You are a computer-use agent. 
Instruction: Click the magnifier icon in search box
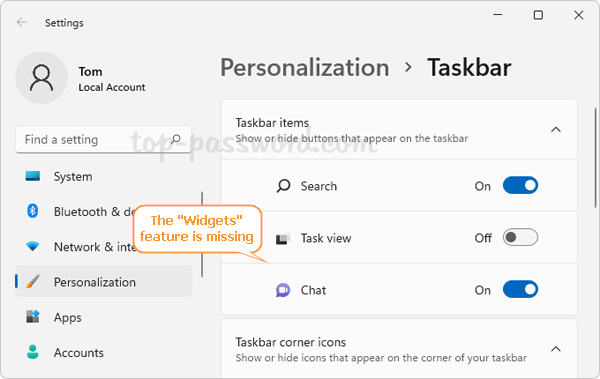[x=176, y=139]
